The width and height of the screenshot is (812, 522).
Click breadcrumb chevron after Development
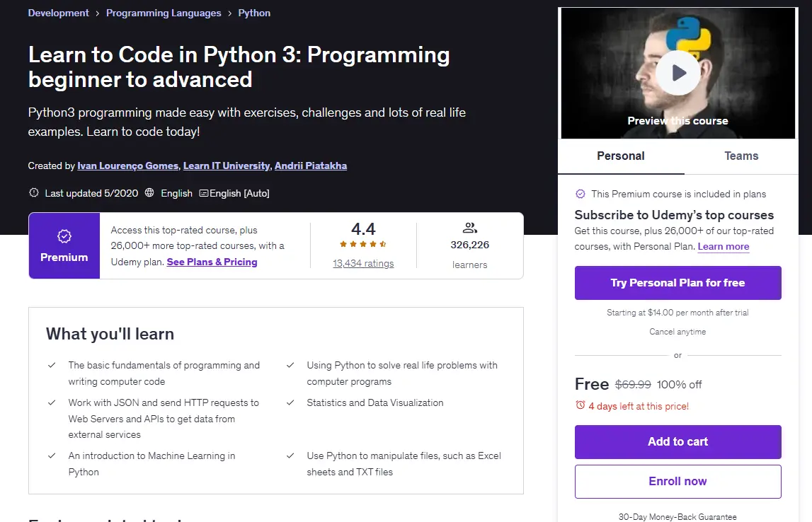[x=98, y=13]
